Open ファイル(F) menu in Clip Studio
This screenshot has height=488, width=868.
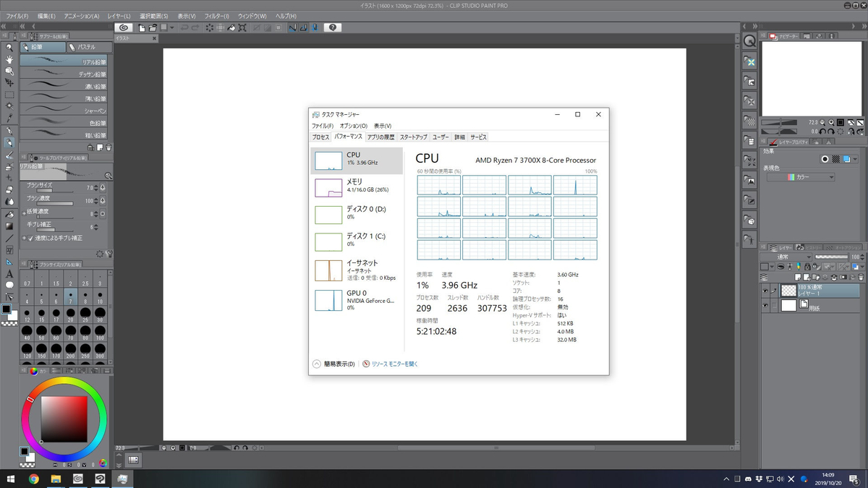coord(17,16)
